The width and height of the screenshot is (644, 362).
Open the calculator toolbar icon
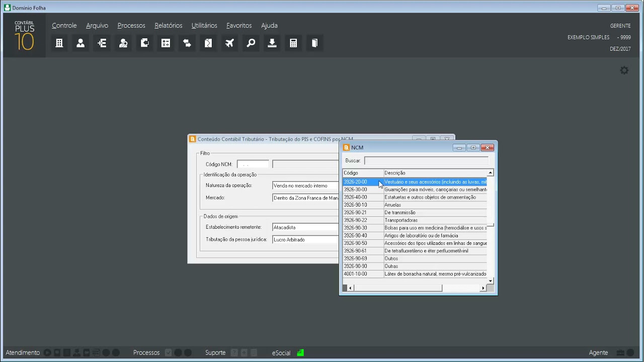point(294,43)
